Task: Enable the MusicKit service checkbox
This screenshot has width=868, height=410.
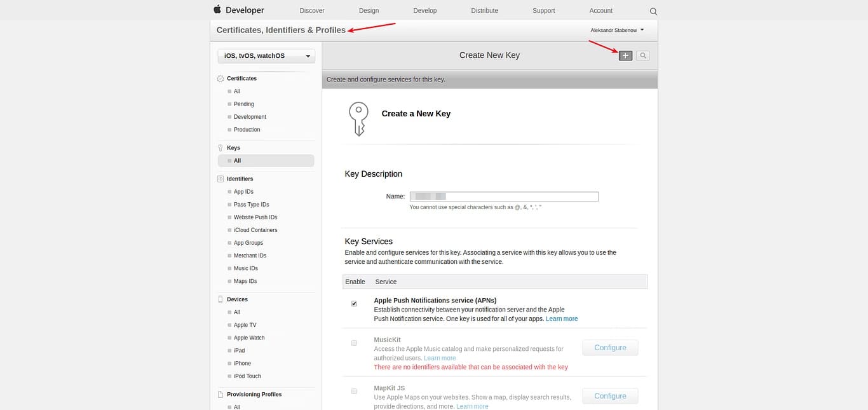Action: [354, 343]
